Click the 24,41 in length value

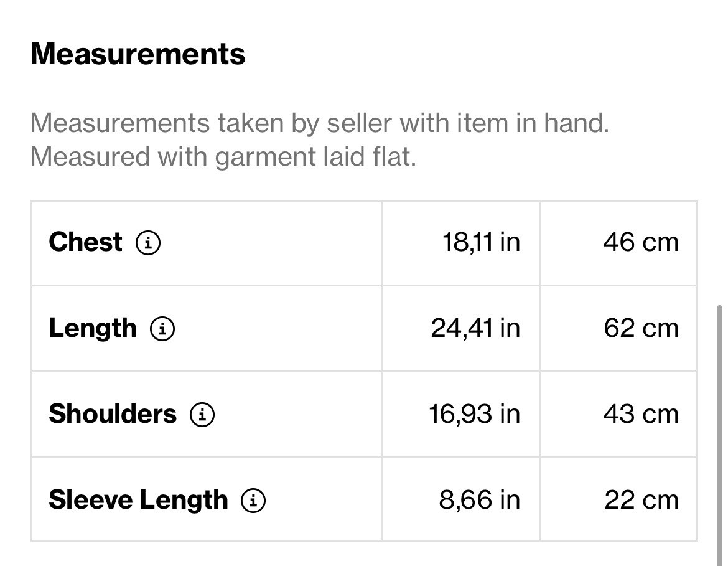pos(475,328)
